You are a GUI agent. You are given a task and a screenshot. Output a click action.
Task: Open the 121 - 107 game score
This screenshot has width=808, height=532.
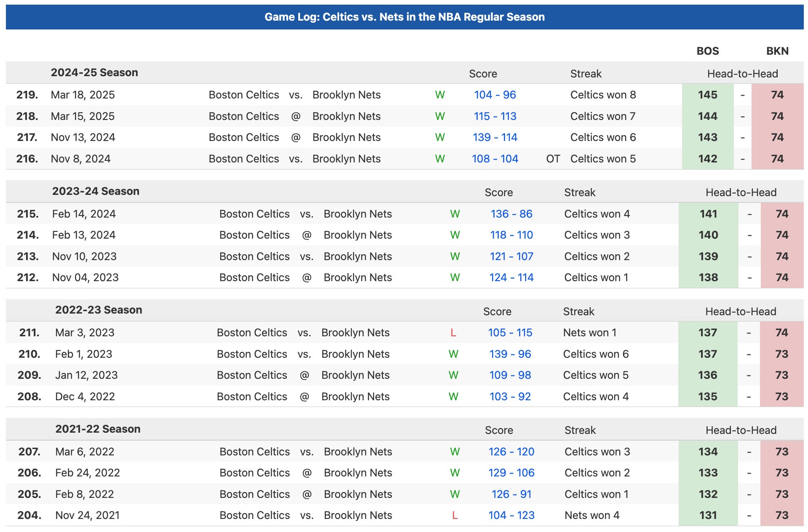coord(511,257)
